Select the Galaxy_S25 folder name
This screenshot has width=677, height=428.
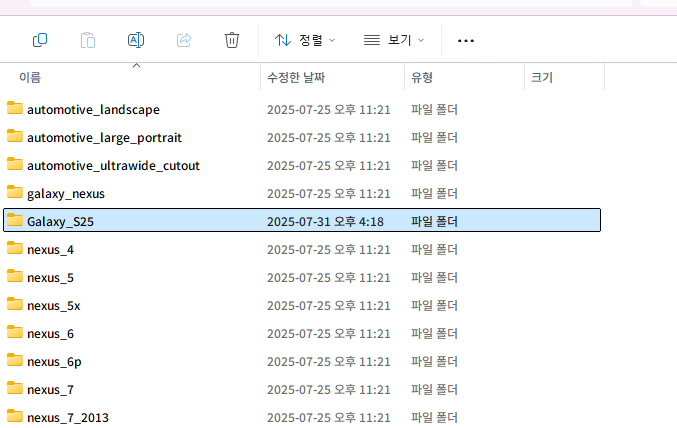click(x=60, y=222)
